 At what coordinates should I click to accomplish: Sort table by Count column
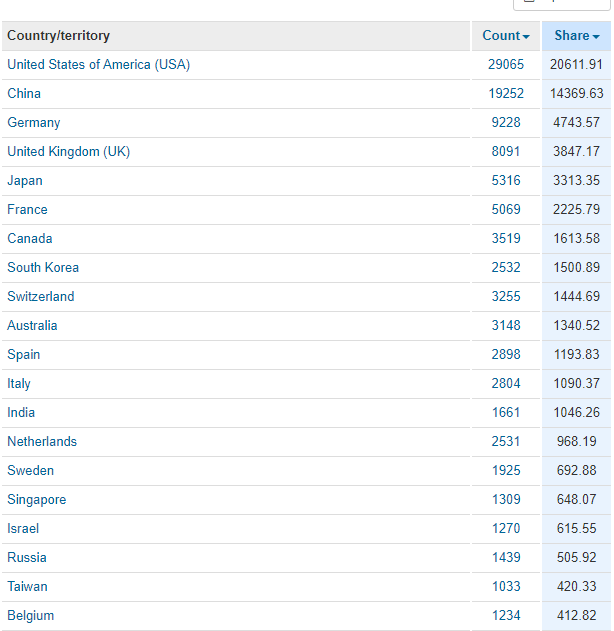(x=505, y=36)
